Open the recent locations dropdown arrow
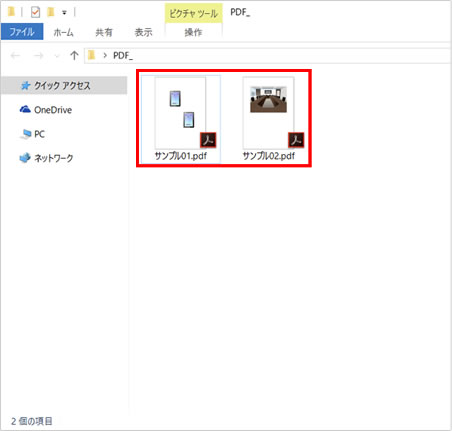The height and width of the screenshot is (431, 452). [57, 56]
